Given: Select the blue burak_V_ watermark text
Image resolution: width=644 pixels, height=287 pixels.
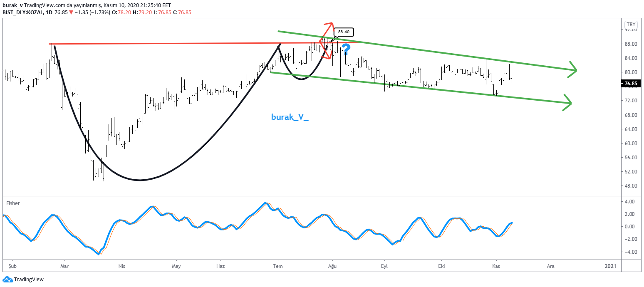Looking at the screenshot, I should click(x=290, y=117).
